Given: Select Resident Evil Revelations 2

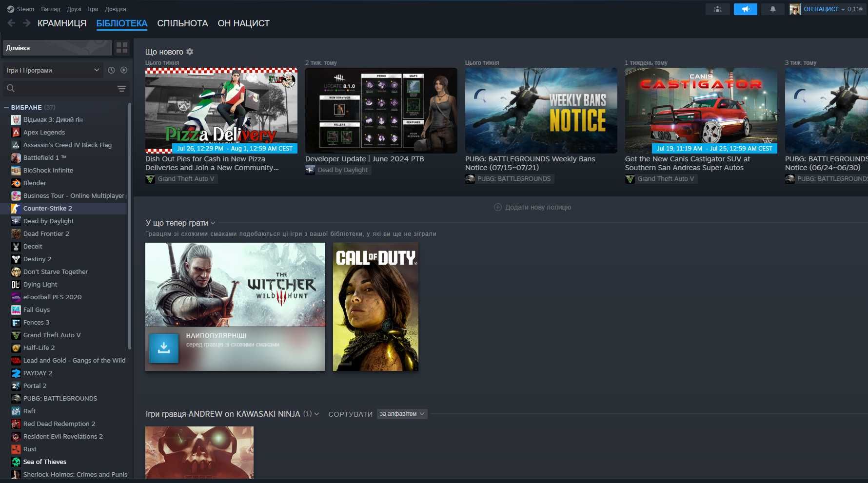Looking at the screenshot, I should click(x=63, y=436).
